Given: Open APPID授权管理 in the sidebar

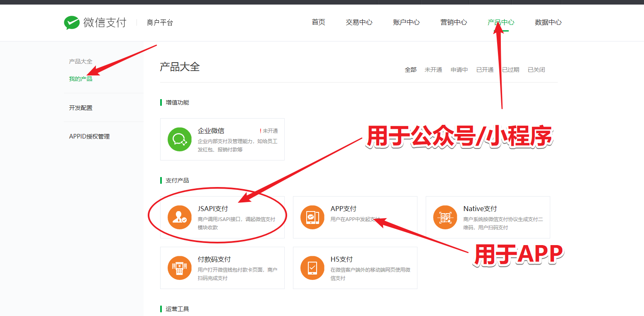Looking at the screenshot, I should point(89,136).
